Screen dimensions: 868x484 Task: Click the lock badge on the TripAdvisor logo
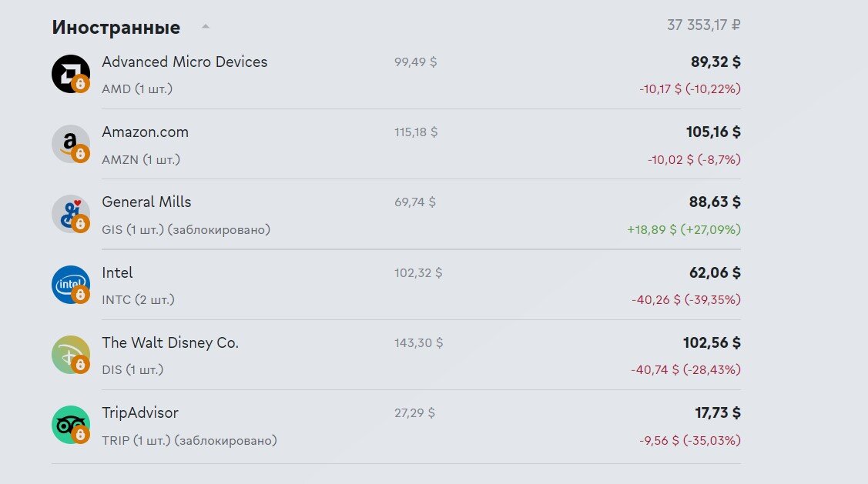tap(80, 435)
